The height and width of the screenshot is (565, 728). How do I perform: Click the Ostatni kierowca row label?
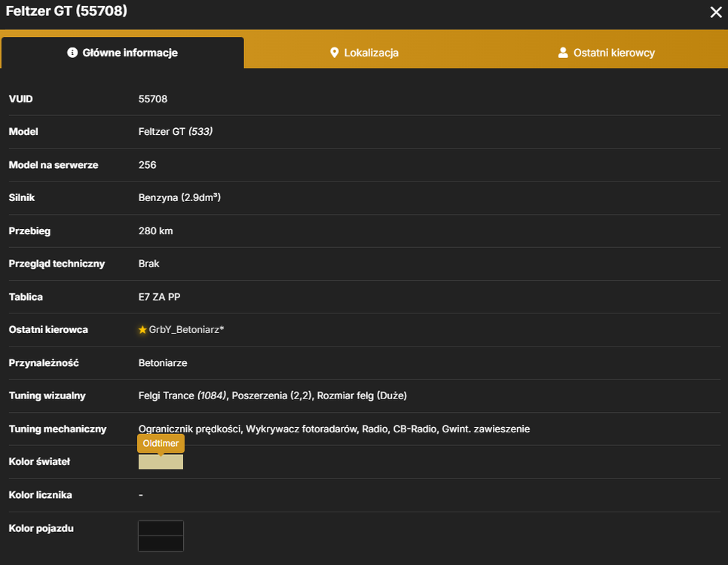tap(48, 330)
